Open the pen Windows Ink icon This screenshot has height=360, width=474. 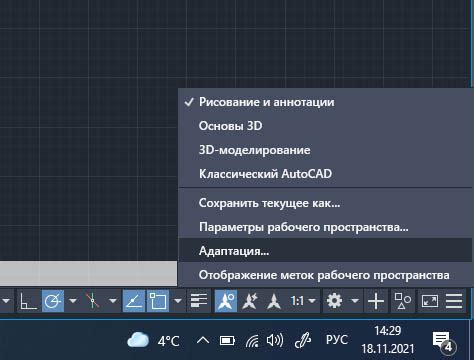[303, 340]
